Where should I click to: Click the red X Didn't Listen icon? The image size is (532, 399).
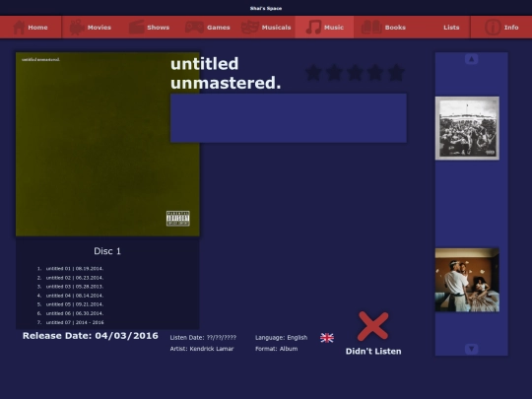pyautogui.click(x=372, y=326)
